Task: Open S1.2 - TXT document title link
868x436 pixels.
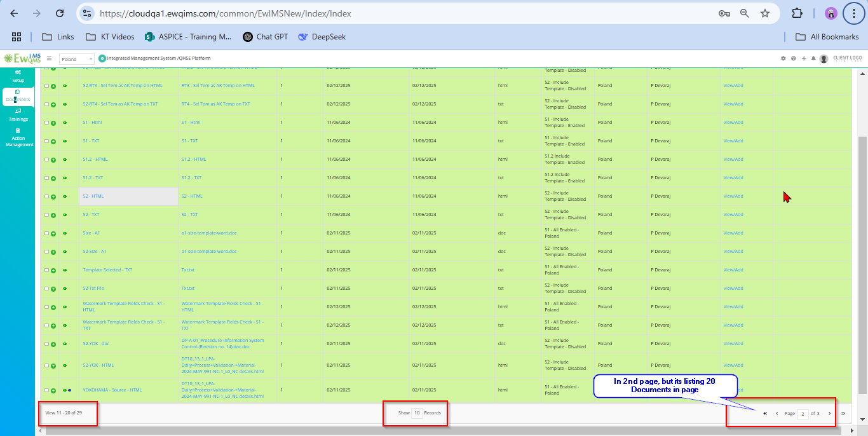Action: [93, 177]
